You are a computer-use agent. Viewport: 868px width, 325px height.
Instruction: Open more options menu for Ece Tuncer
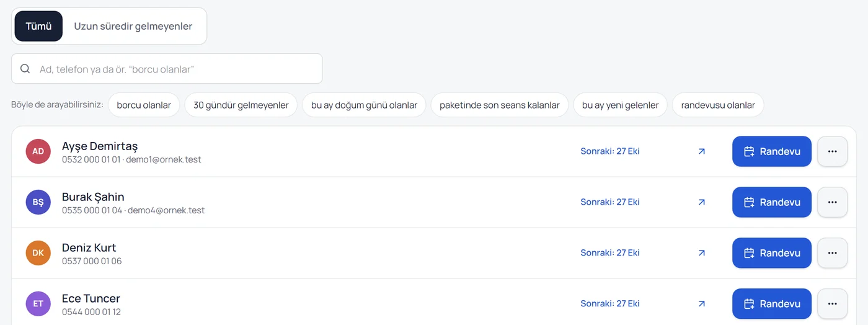833,304
